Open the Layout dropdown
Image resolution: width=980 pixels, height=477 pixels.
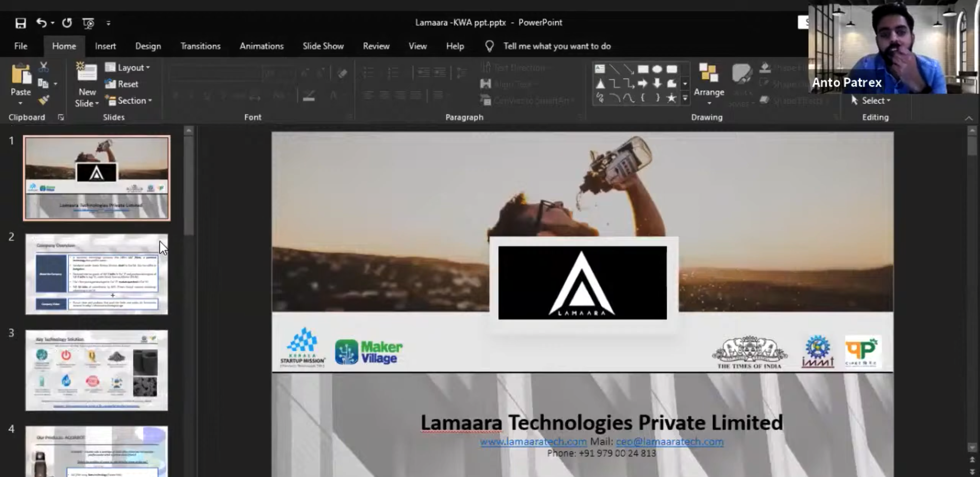(128, 68)
